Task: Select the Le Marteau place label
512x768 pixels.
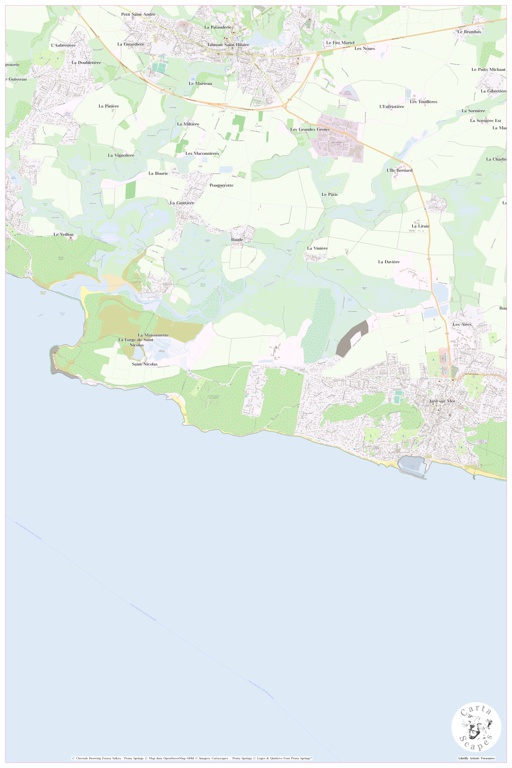Action: [200, 84]
